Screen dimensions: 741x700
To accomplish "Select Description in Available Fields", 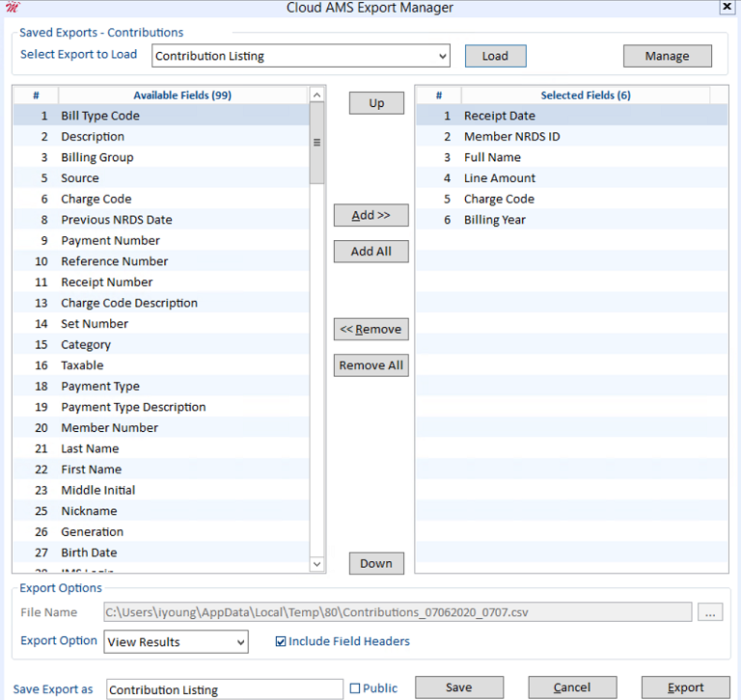I will tap(161, 137).
